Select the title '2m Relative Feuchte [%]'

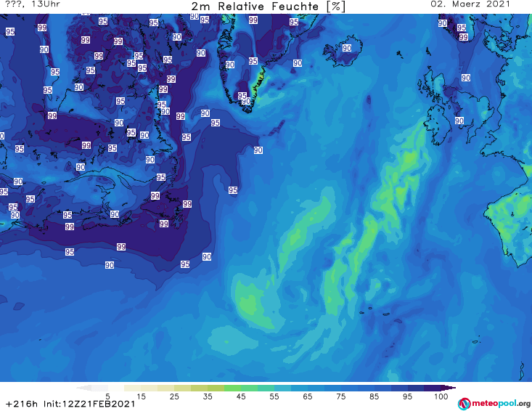[268, 6]
